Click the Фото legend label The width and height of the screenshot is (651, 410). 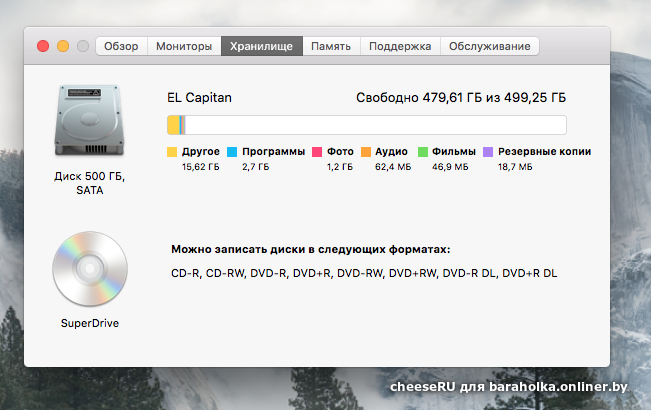click(340, 151)
